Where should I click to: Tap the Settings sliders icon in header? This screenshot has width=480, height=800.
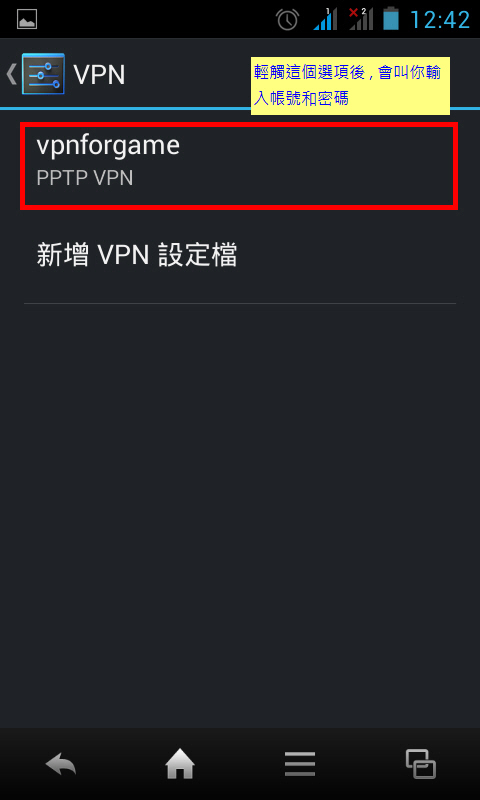pos(43,73)
